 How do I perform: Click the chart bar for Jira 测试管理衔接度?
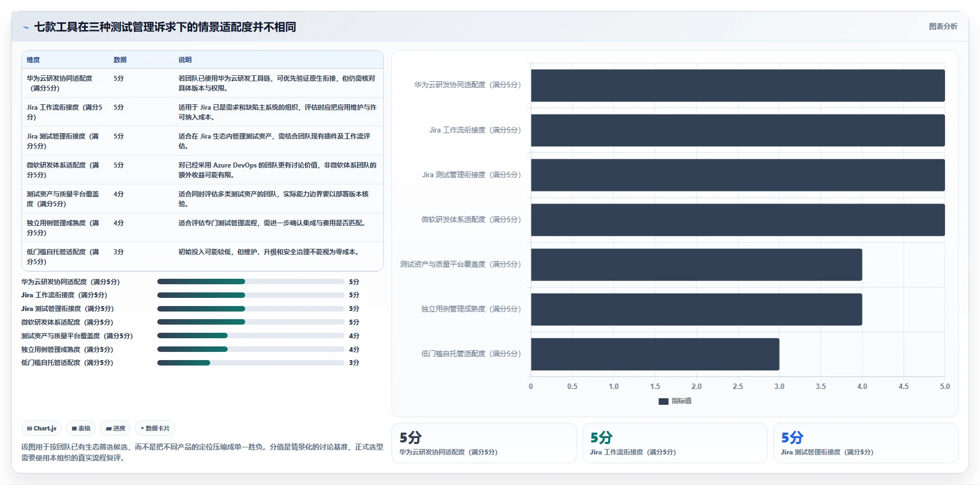point(738,175)
